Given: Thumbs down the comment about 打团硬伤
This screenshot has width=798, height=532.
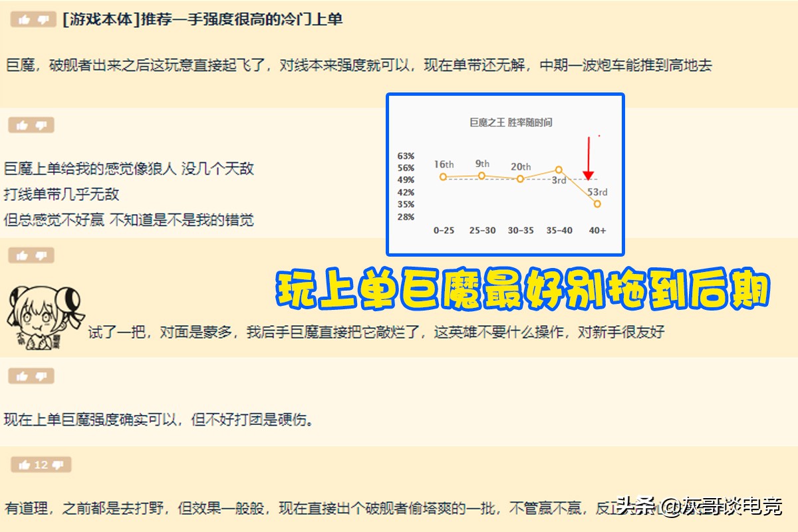Looking at the screenshot, I should click(x=42, y=376).
